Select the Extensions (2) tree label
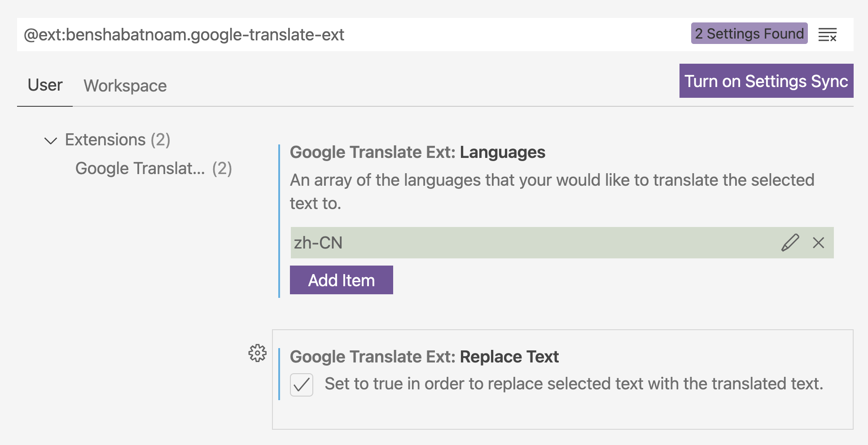Image resolution: width=868 pixels, height=445 pixels. point(118,140)
